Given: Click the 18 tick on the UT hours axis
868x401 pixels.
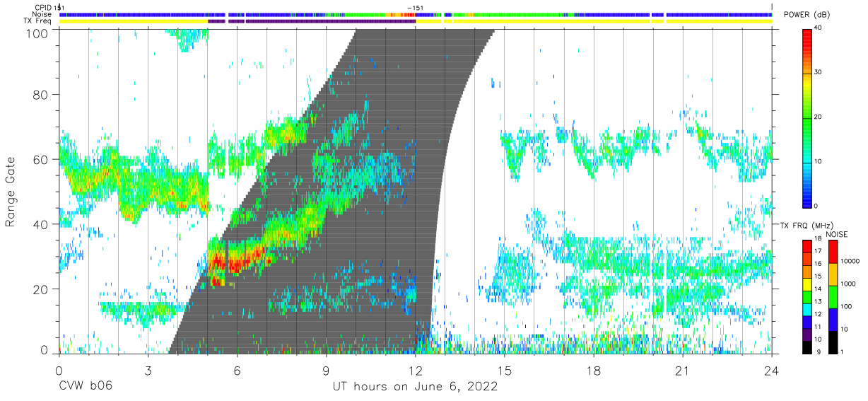Looking at the screenshot, I should click(x=594, y=370).
